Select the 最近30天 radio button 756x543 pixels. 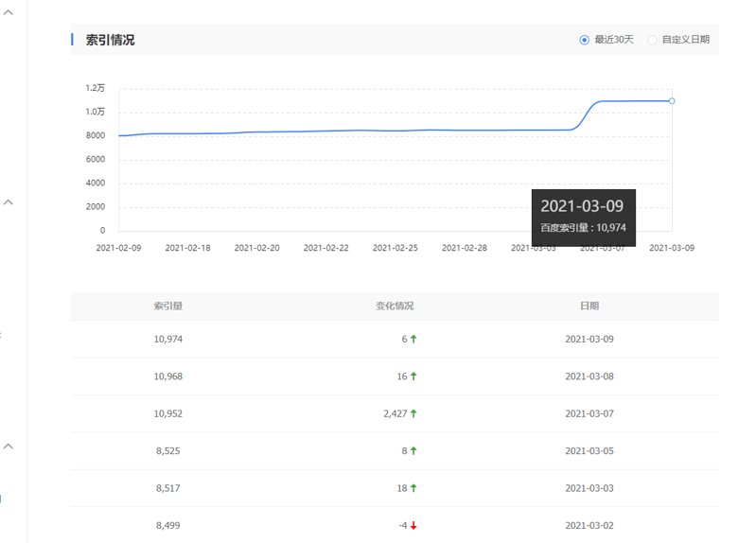584,40
